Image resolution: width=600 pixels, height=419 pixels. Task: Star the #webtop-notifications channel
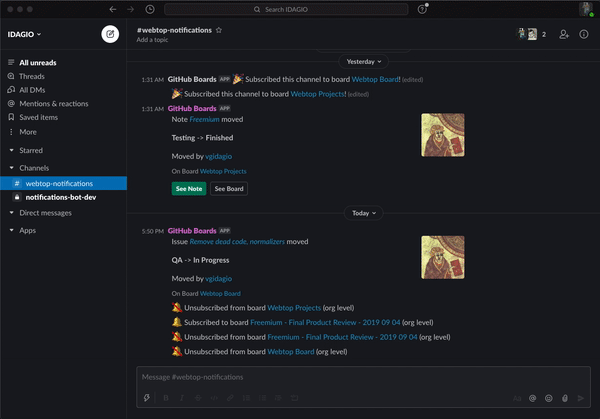[x=219, y=30]
